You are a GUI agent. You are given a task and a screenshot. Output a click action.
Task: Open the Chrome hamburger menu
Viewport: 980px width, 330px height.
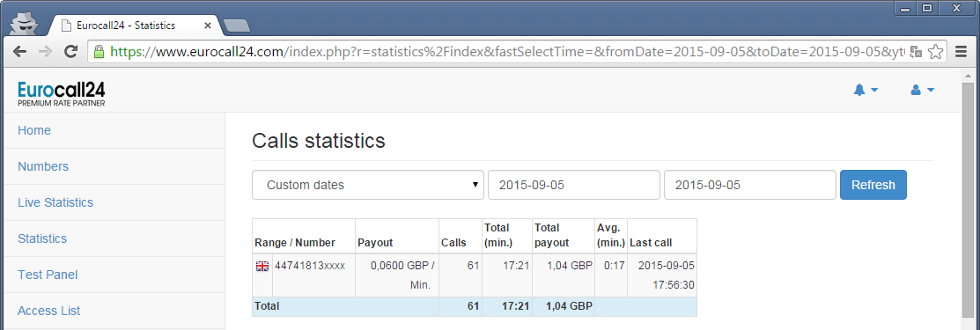tap(962, 51)
